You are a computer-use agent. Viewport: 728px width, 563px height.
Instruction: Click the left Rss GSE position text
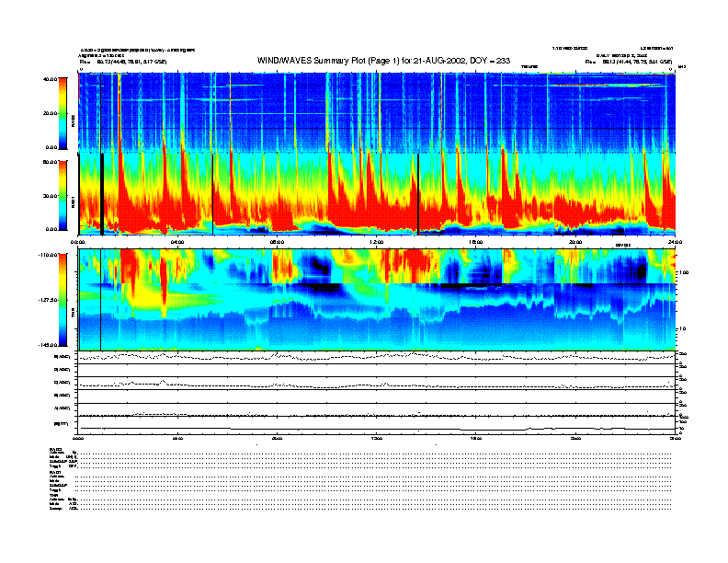[123, 62]
